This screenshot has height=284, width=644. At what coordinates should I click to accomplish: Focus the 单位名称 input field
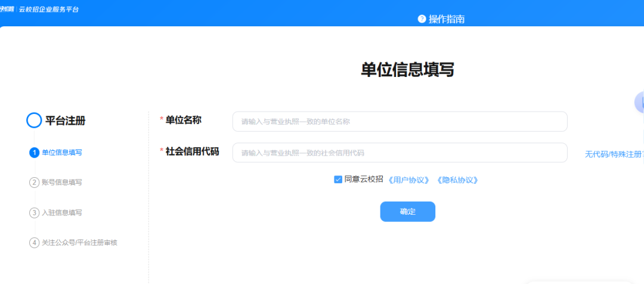coord(400,122)
